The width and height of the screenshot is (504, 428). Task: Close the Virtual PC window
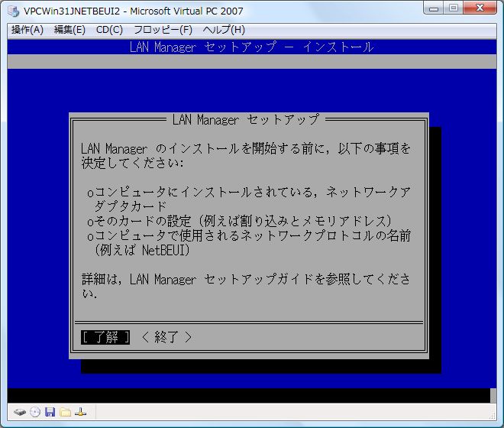pos(480,8)
